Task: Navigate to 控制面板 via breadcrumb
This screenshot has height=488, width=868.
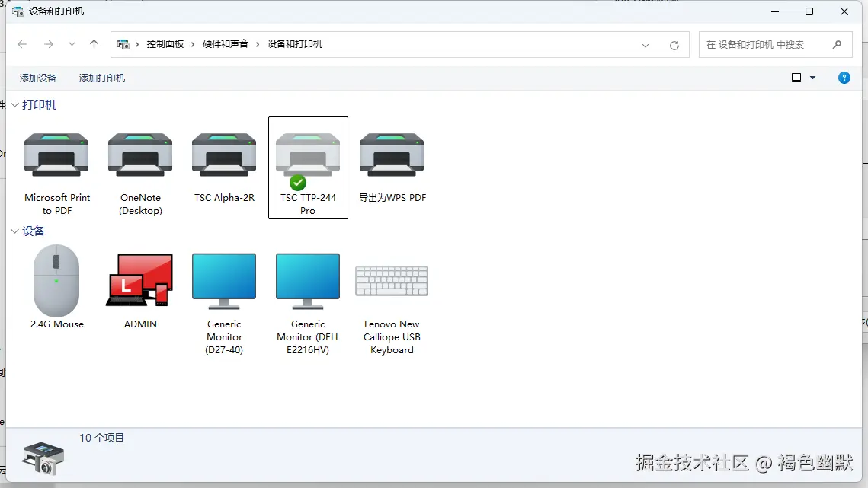Action: coord(166,44)
